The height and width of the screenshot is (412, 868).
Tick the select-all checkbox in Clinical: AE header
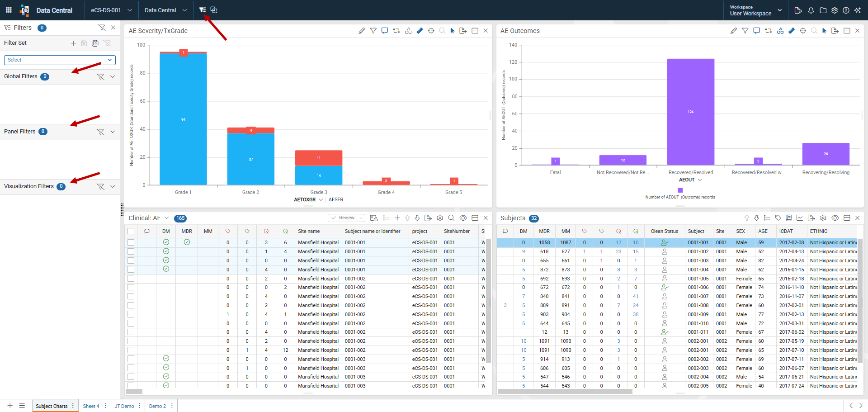pos(131,231)
